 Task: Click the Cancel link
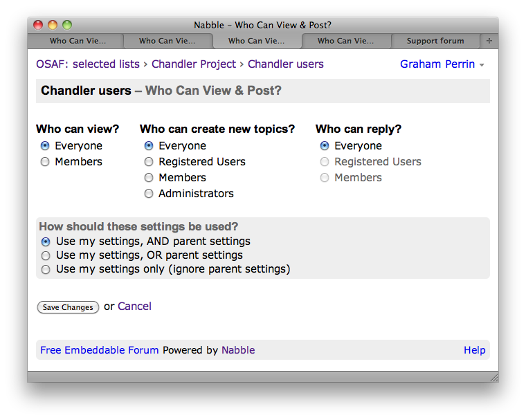point(134,307)
